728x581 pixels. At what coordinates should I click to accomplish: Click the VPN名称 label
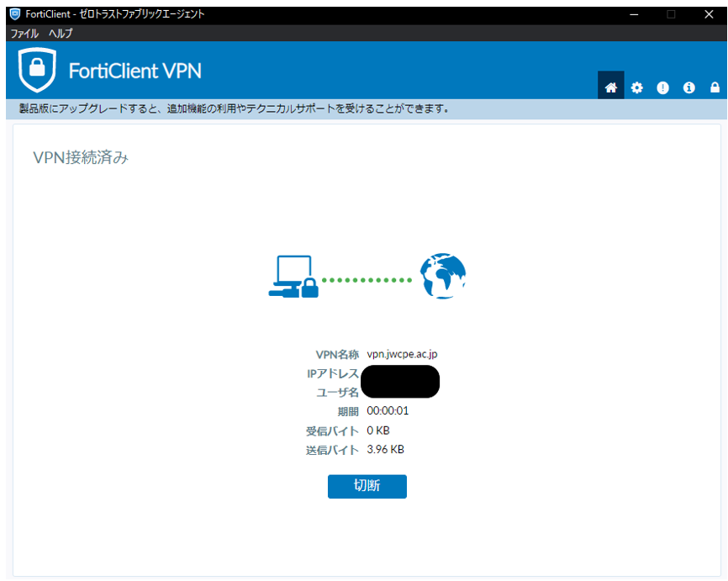coord(337,355)
